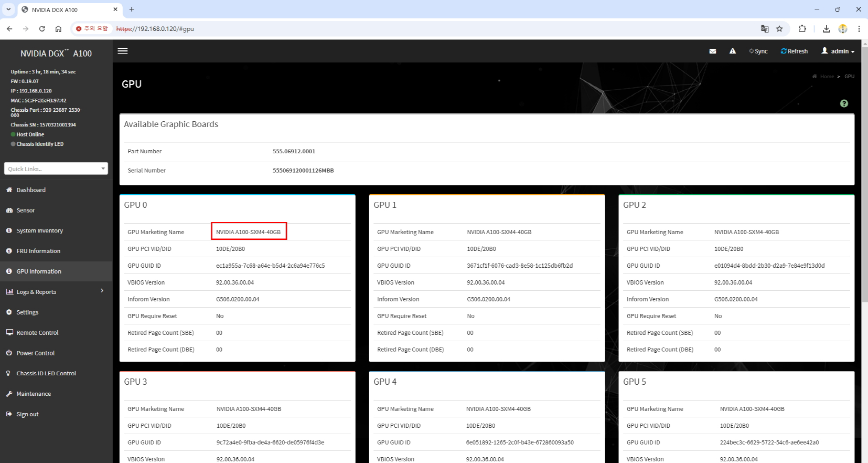868x463 pixels.
Task: Click the Chassis ID LED bulb icon
Action: pos(8,373)
